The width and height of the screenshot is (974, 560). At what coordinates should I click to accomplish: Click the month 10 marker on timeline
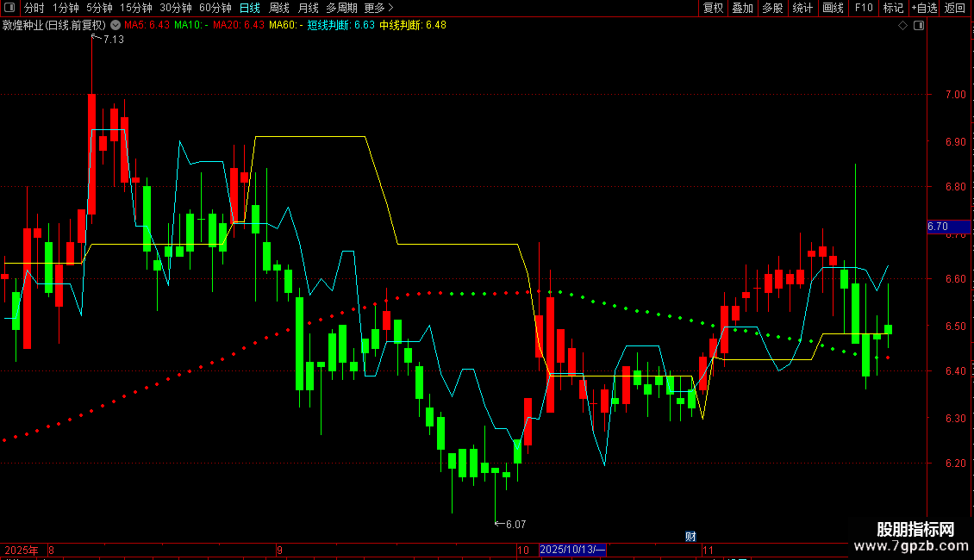pyautogui.click(x=523, y=550)
